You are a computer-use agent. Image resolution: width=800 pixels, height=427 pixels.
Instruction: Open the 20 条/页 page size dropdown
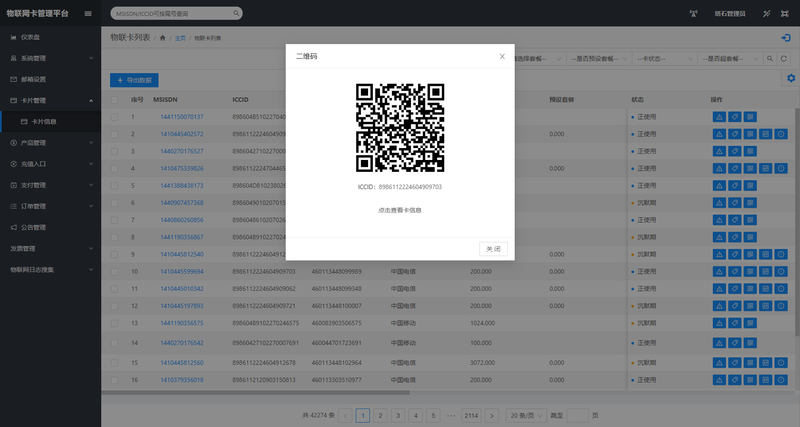coord(526,415)
